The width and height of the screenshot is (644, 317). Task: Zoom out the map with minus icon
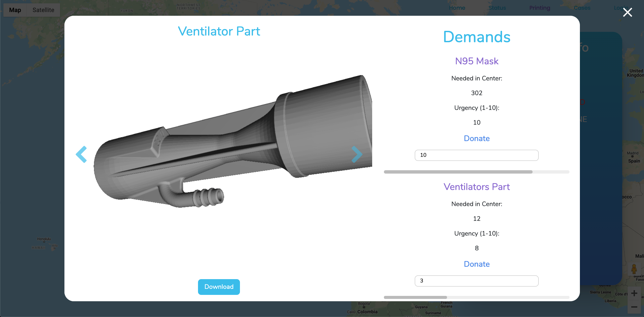tap(634, 307)
